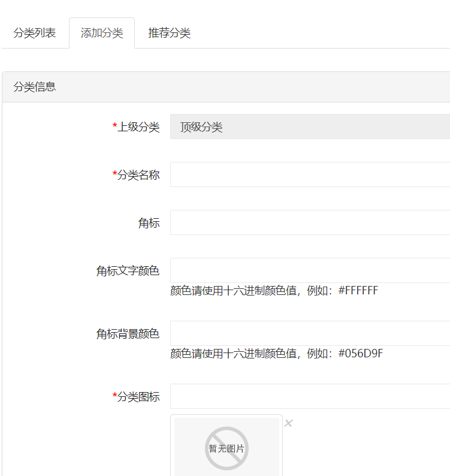
Task: Click the 上级分类 label
Action: (136, 127)
